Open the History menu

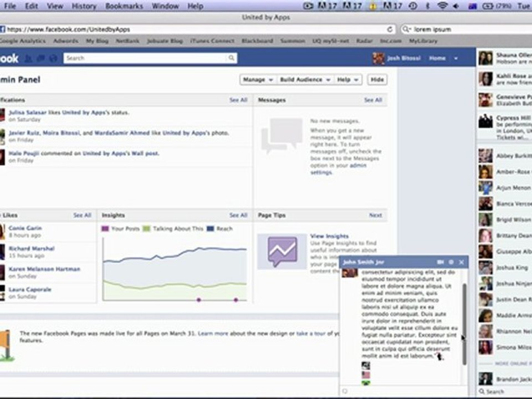84,6
